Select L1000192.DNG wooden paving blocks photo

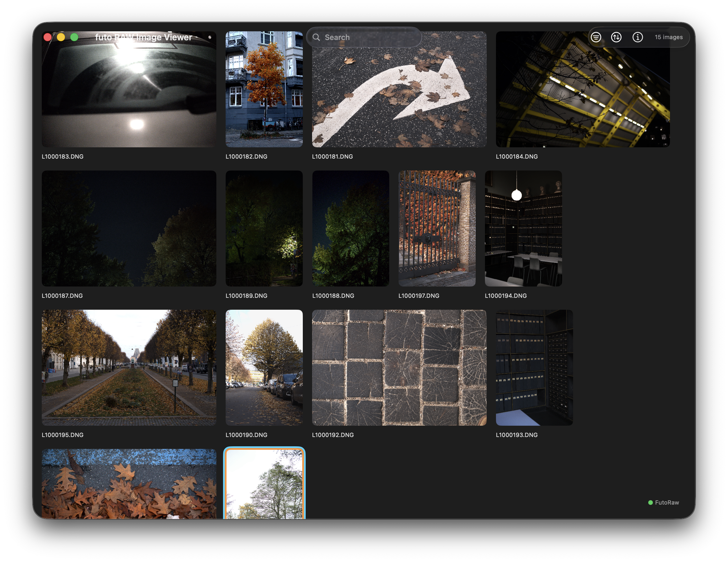click(x=399, y=367)
